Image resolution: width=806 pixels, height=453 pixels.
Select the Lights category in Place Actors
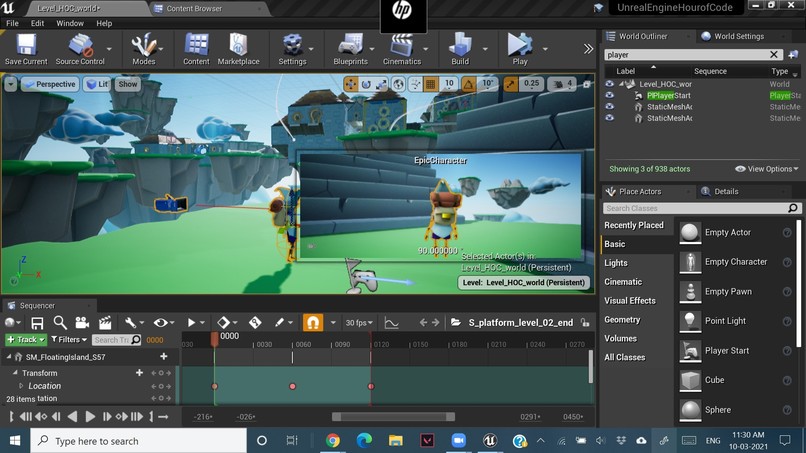click(616, 263)
